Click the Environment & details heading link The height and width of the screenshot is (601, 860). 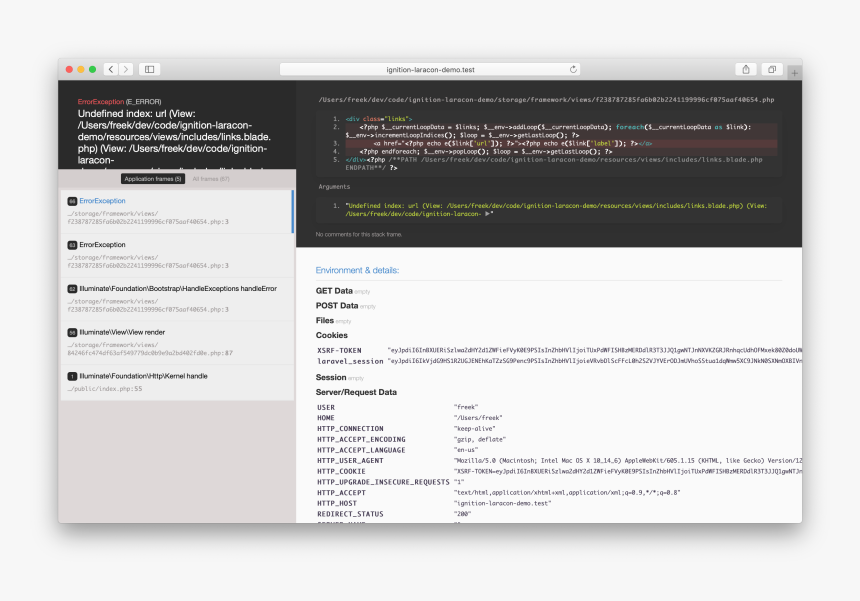[x=357, y=270]
